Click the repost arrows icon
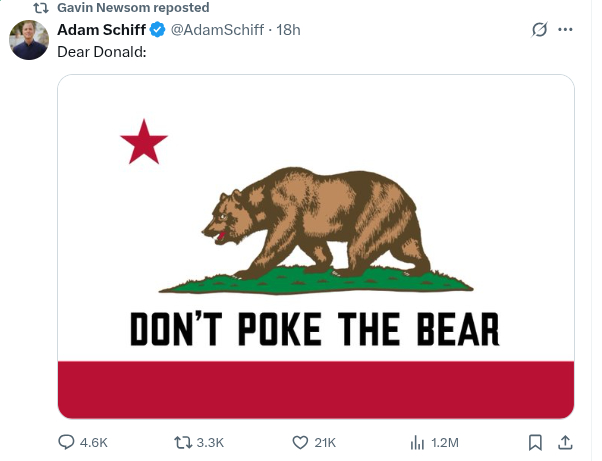Screen dimensions: 602x461 pos(183,442)
